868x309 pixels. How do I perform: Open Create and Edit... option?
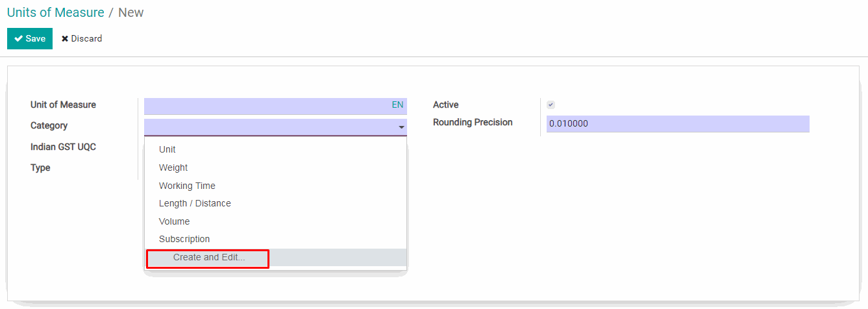[208, 258]
